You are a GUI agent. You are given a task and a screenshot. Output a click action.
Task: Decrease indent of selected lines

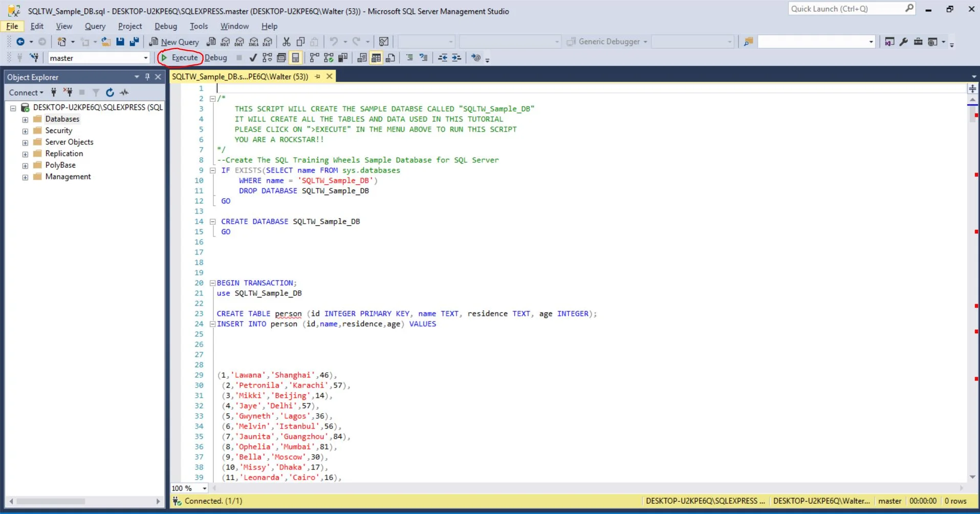(443, 57)
